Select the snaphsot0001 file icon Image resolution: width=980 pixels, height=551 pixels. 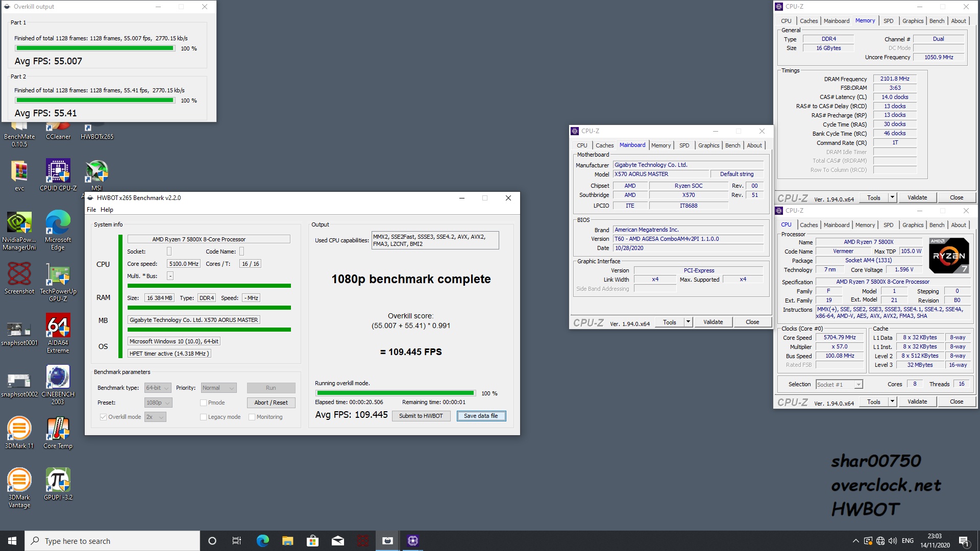19,333
